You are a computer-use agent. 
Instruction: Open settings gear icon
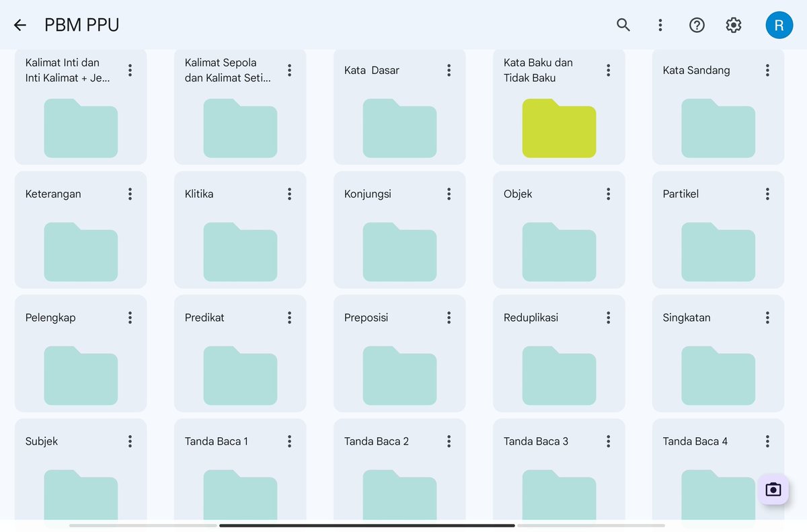(734, 26)
